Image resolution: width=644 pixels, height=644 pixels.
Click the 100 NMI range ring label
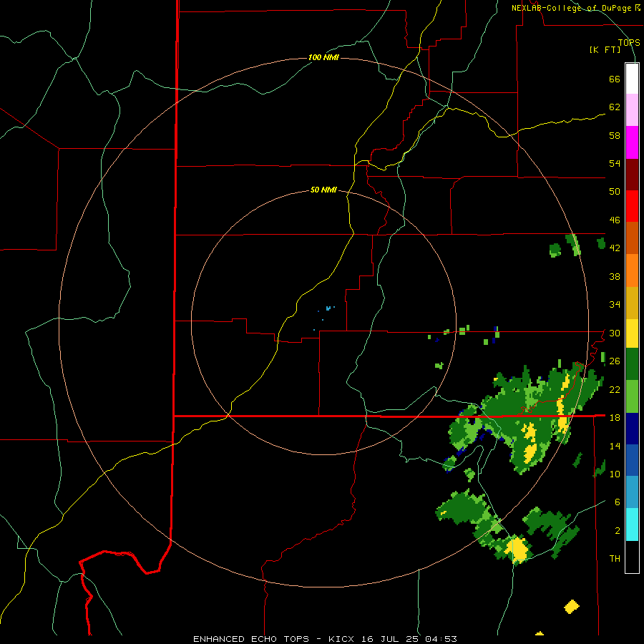point(323,57)
